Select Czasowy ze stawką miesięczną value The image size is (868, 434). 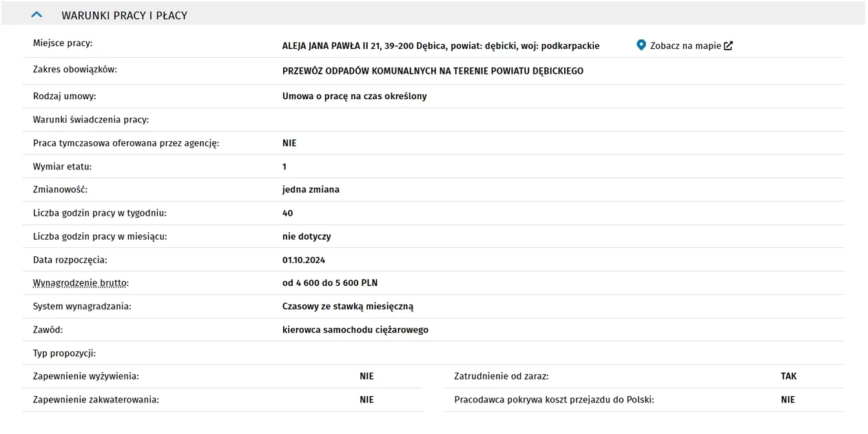coord(348,307)
